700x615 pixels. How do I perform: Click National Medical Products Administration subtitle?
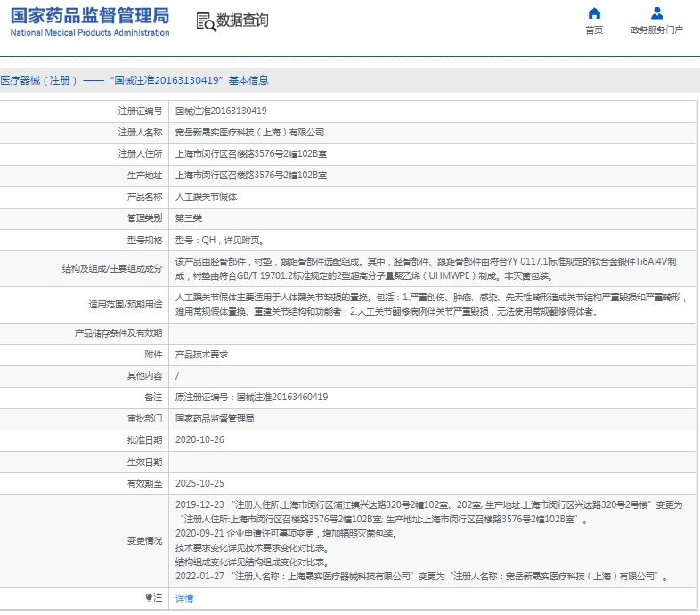tap(90, 33)
